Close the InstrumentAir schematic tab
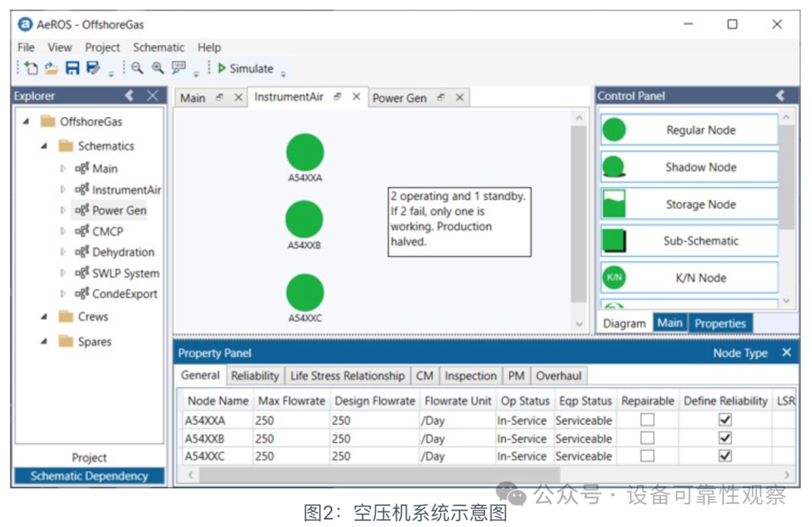 (x=356, y=97)
